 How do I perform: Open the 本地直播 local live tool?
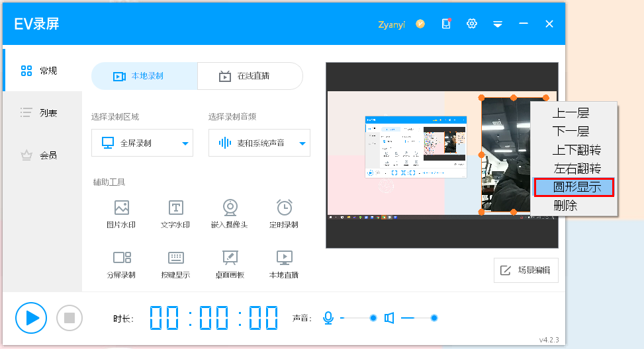pyautogui.click(x=284, y=264)
